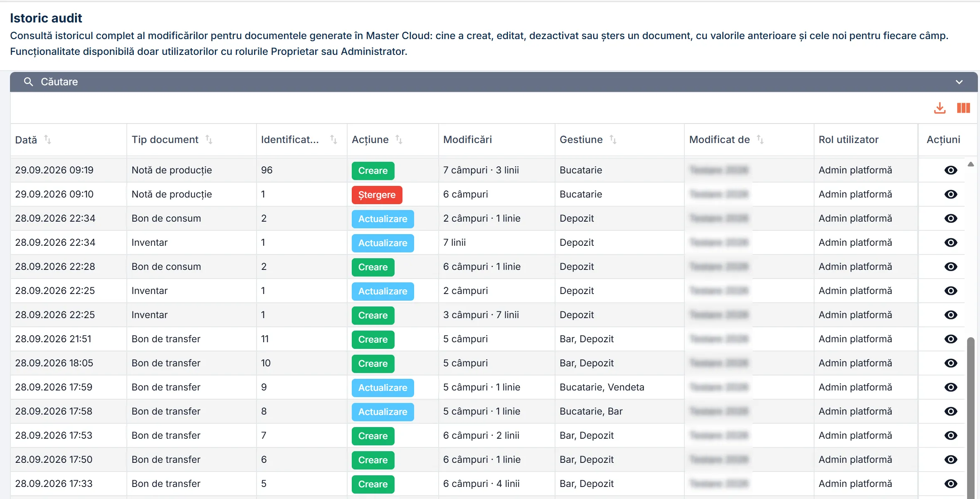This screenshot has width=980, height=499.
Task: Click Creare badge on Bon de transfer 11
Action: 373,339
